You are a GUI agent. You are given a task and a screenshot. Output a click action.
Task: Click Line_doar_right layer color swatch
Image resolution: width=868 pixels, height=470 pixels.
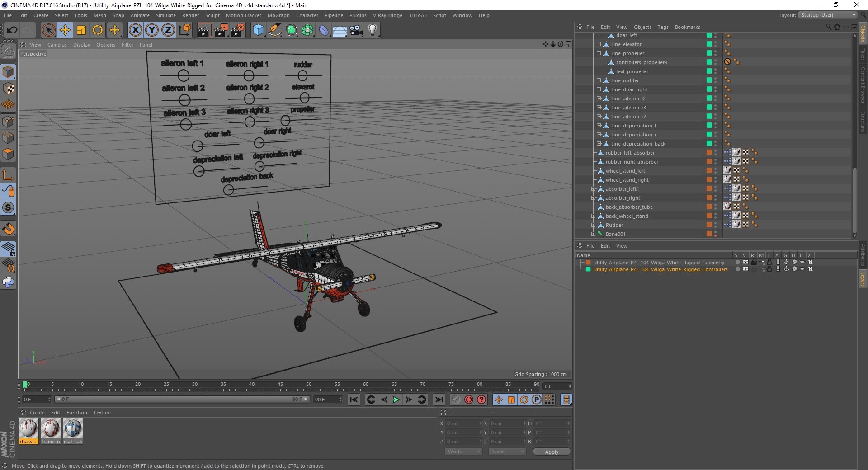tap(709, 89)
